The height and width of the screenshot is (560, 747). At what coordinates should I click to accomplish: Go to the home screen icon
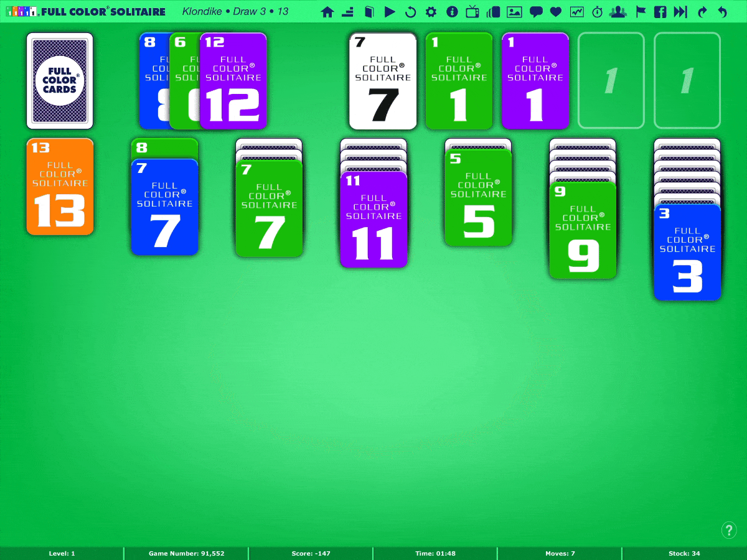tap(327, 12)
